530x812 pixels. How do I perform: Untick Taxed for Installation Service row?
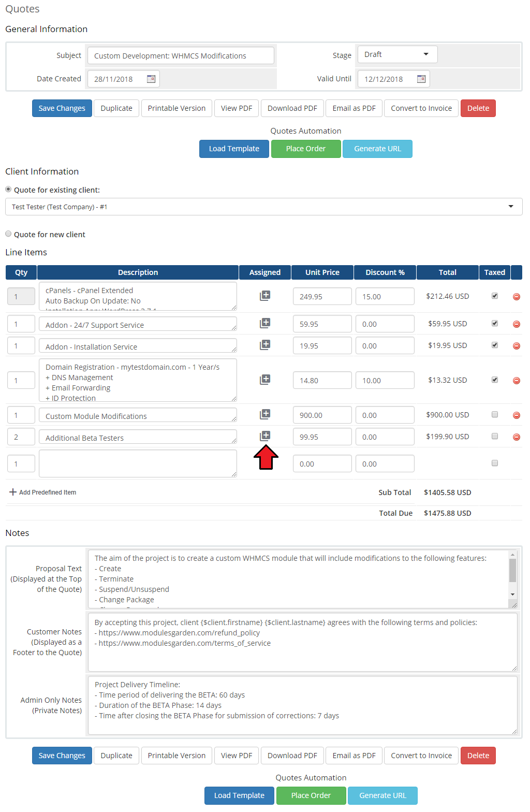pos(495,345)
